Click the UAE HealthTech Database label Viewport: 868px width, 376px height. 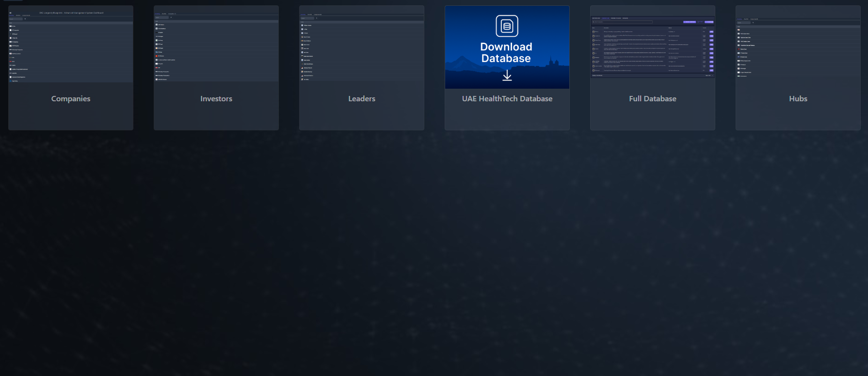tap(507, 99)
